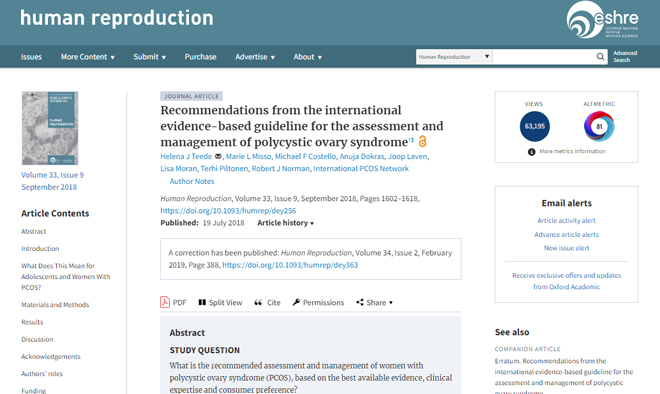Jump to Introduction section

(x=40, y=249)
